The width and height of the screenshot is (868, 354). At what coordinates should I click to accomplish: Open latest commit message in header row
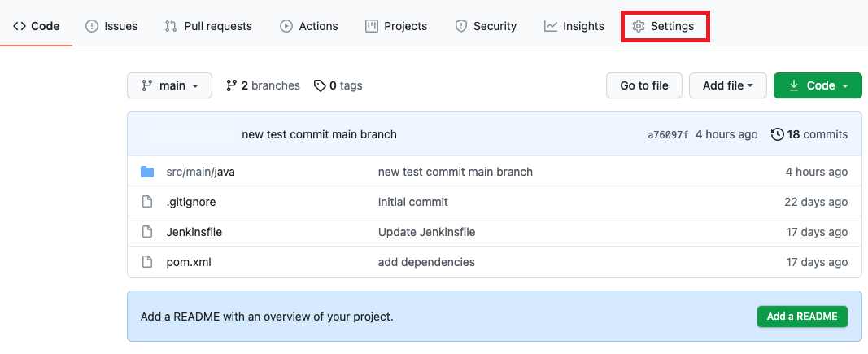tap(319, 134)
